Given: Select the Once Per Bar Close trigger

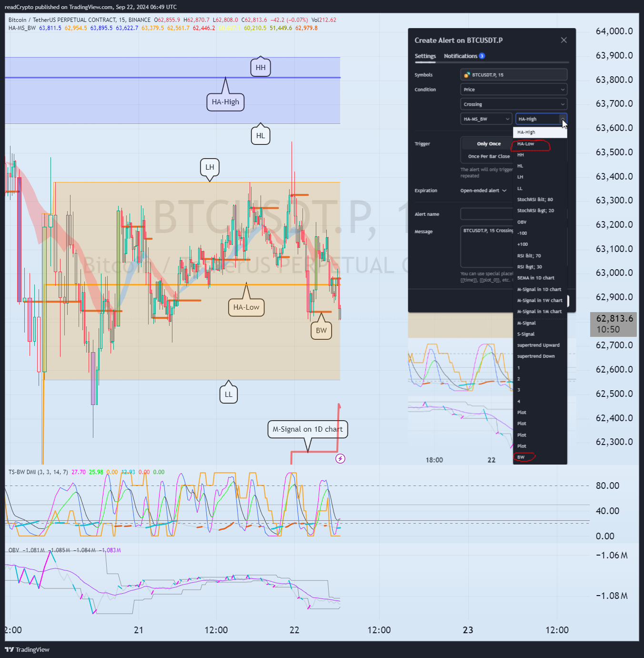Looking at the screenshot, I should tap(489, 156).
